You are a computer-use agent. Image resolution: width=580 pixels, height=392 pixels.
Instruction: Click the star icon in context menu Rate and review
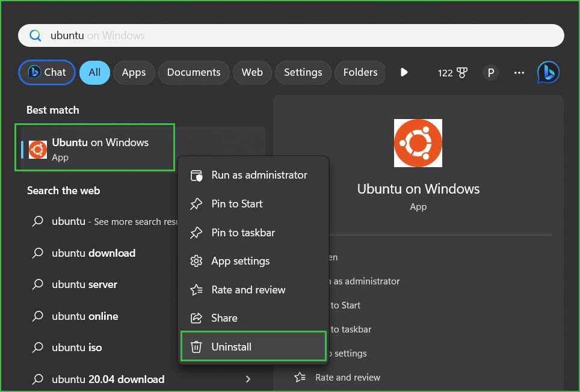coord(196,290)
